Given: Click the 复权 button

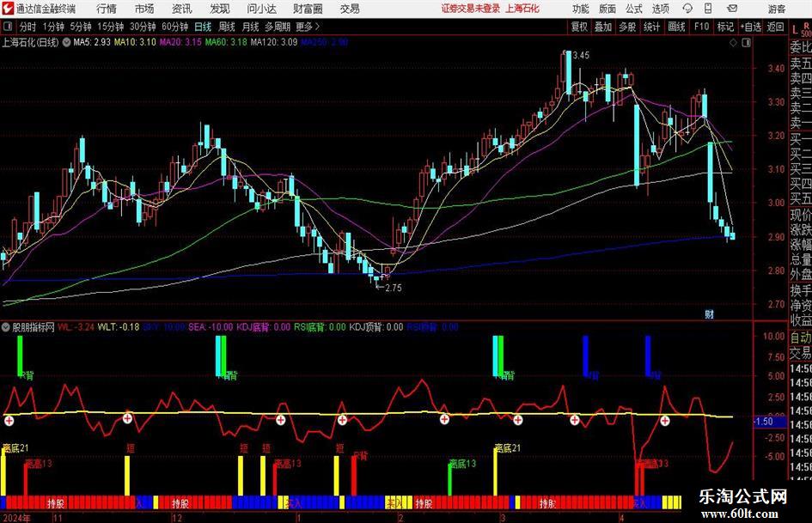Looking at the screenshot, I should pos(579,27).
